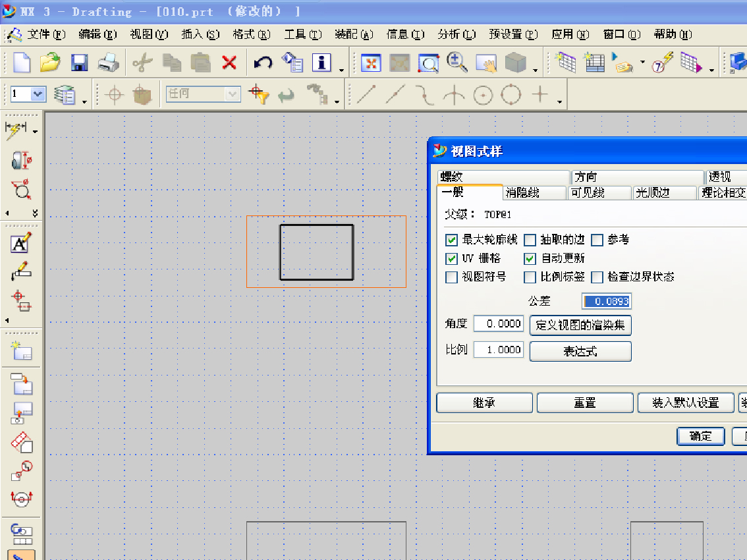Viewport: 747px width, 560px height.
Task: Click the Copy icon in the toolbar
Action: click(171, 63)
